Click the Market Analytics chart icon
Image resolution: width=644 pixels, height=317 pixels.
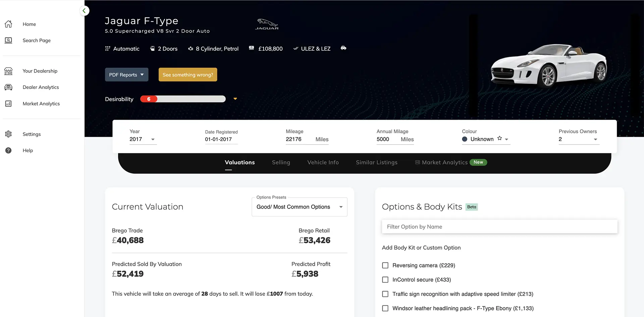pos(8,104)
